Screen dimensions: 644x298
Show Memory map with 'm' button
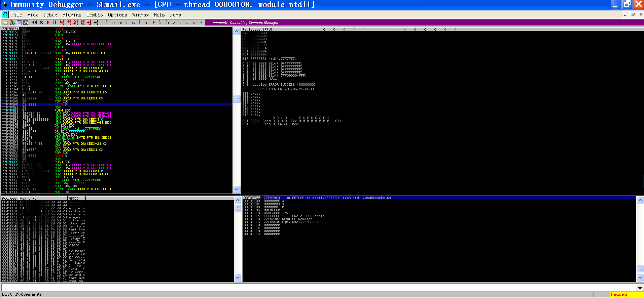pyautogui.click(x=120, y=23)
